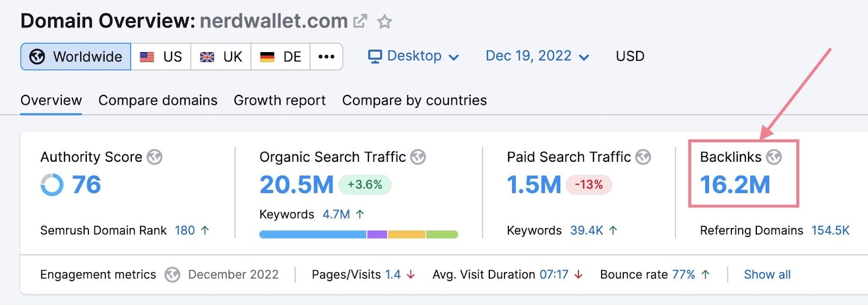868x305 pixels.
Task: Switch to Compare by countries tab
Action: tap(414, 100)
